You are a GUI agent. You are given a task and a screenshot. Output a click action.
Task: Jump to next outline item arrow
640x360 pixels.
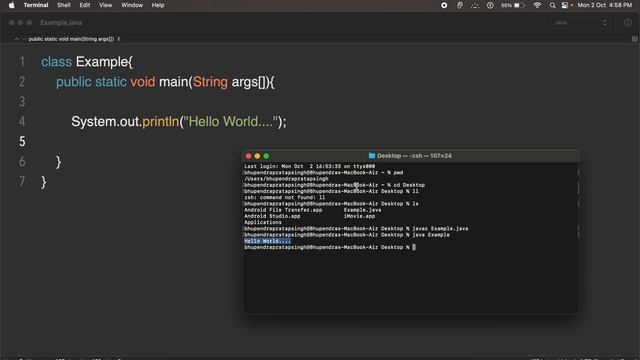[x=23, y=39]
